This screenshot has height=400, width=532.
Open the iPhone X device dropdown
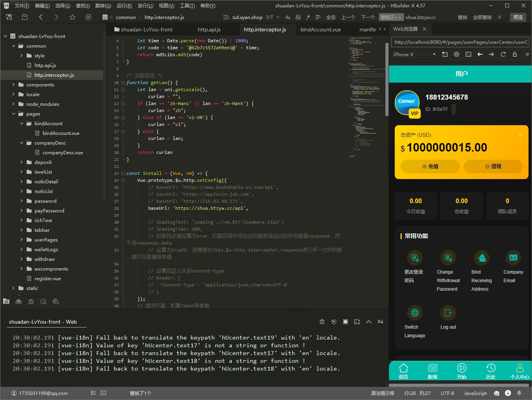click(414, 54)
